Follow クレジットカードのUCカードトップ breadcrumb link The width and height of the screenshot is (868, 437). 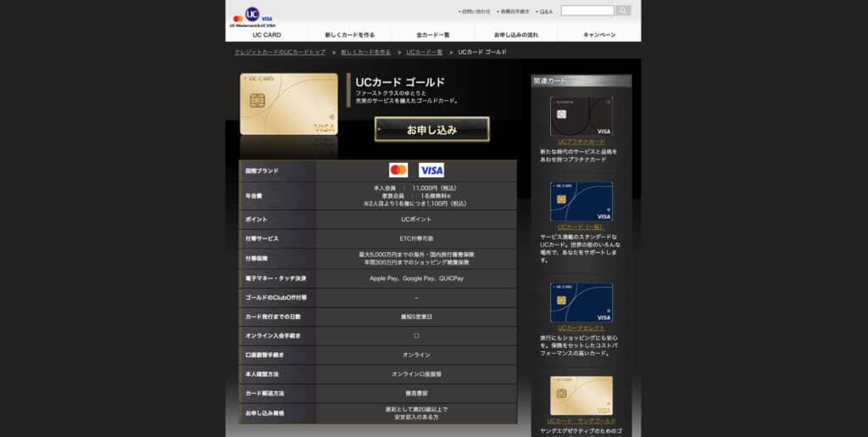tap(280, 52)
